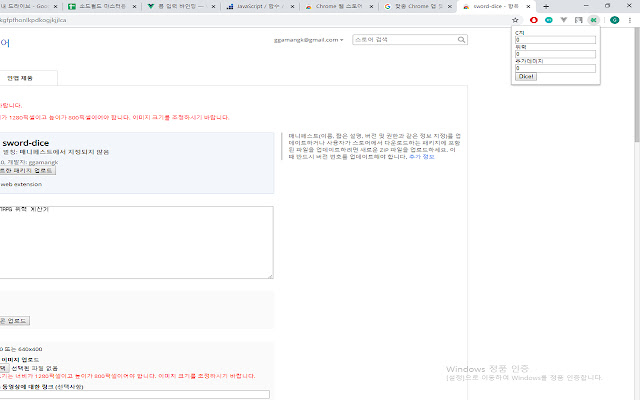Viewport: 640px width, 400px height.
Task: Close the Google search tab
Action: pos(450,7)
